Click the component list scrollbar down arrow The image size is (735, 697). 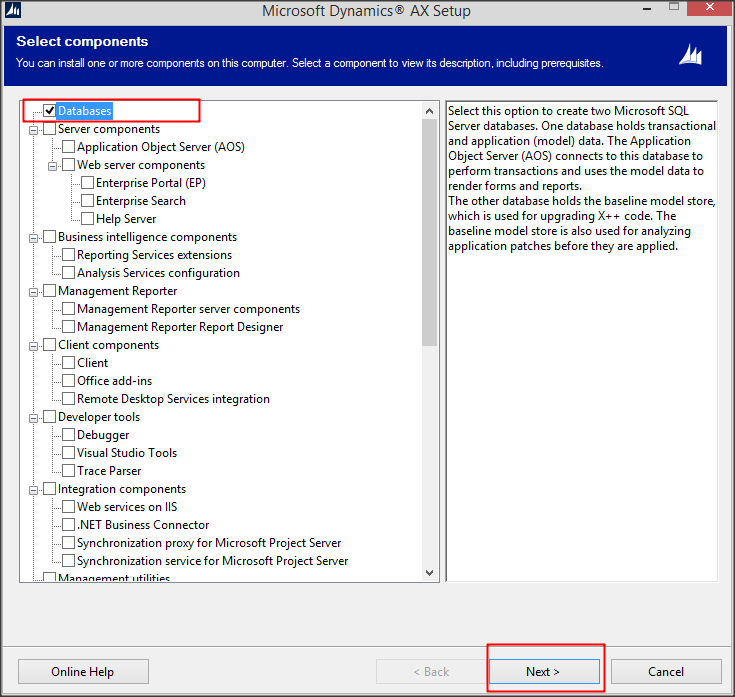point(429,572)
